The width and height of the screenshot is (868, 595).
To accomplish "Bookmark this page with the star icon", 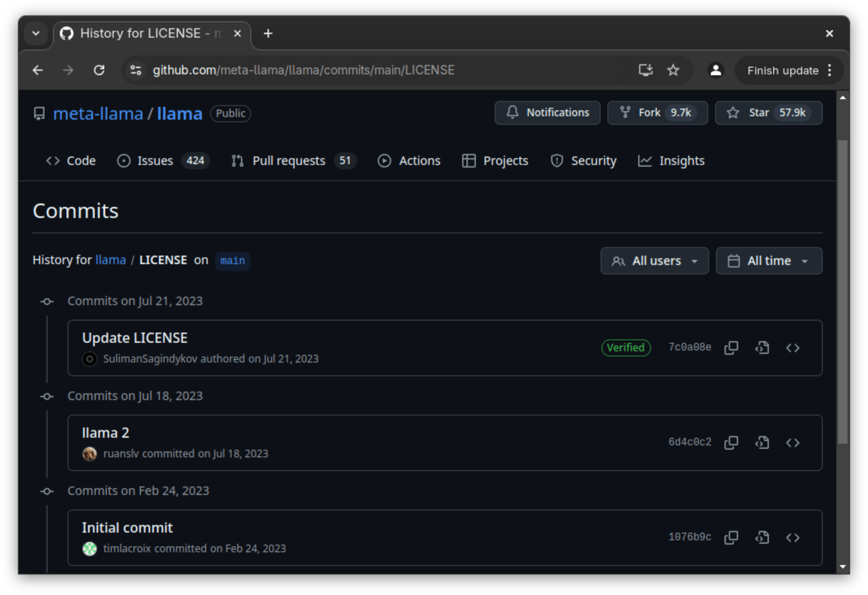I will tap(673, 70).
